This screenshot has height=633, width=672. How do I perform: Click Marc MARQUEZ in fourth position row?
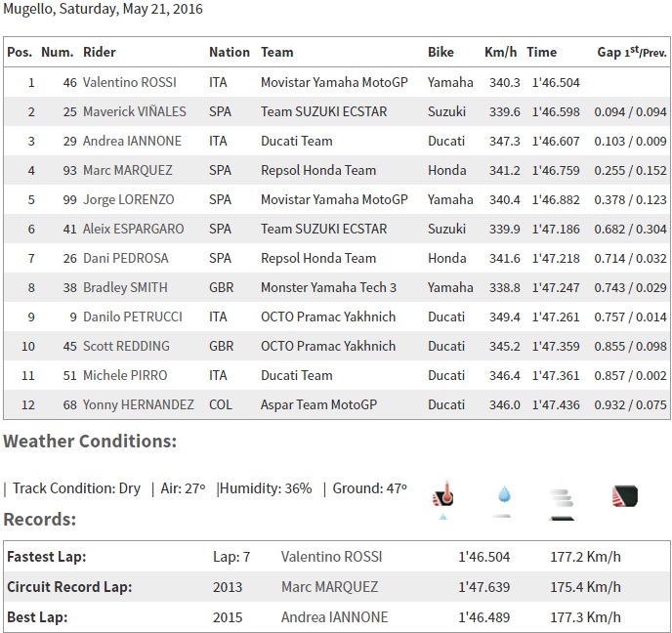[127, 171]
